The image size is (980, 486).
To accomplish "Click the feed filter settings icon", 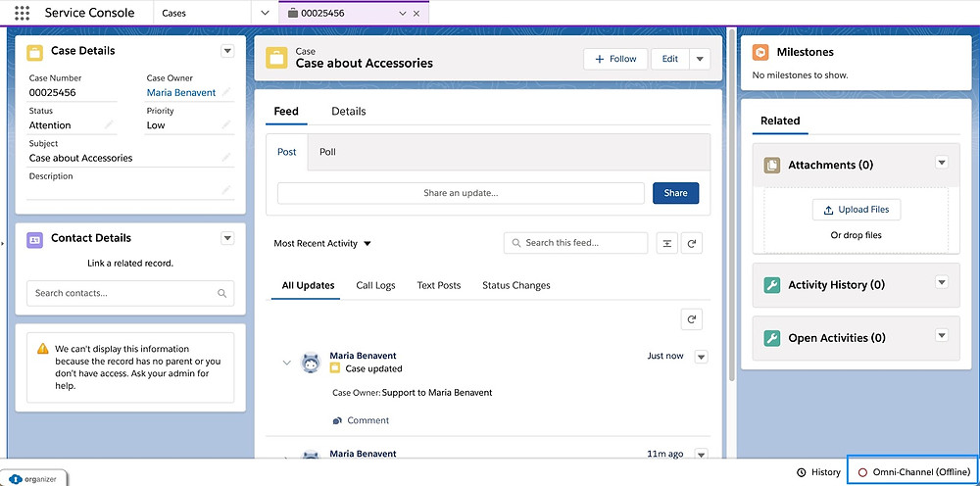I will click(x=666, y=244).
